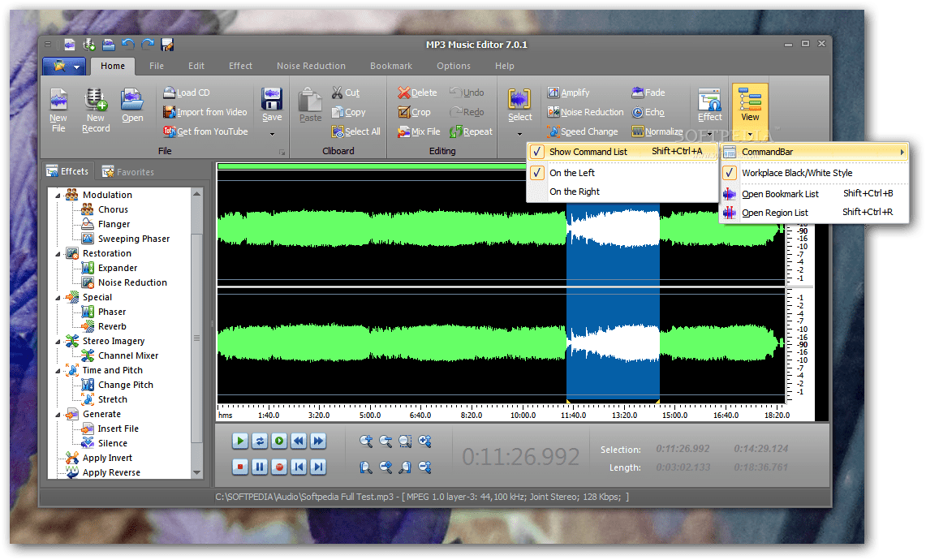The height and width of the screenshot is (560, 926).
Task: Collapse the Modulation effects category
Action: pyautogui.click(x=58, y=194)
